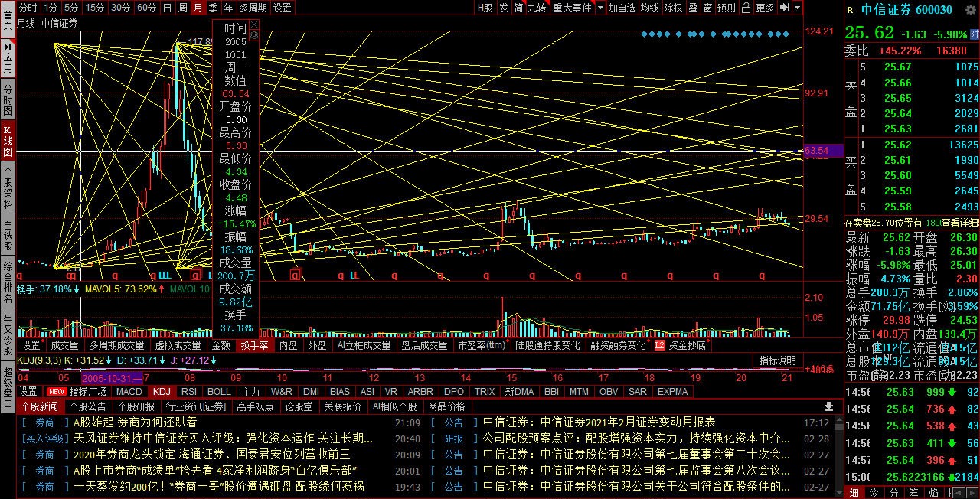Open the small gear icon in the tooltip panel
980x499 pixels.
pos(254,35)
